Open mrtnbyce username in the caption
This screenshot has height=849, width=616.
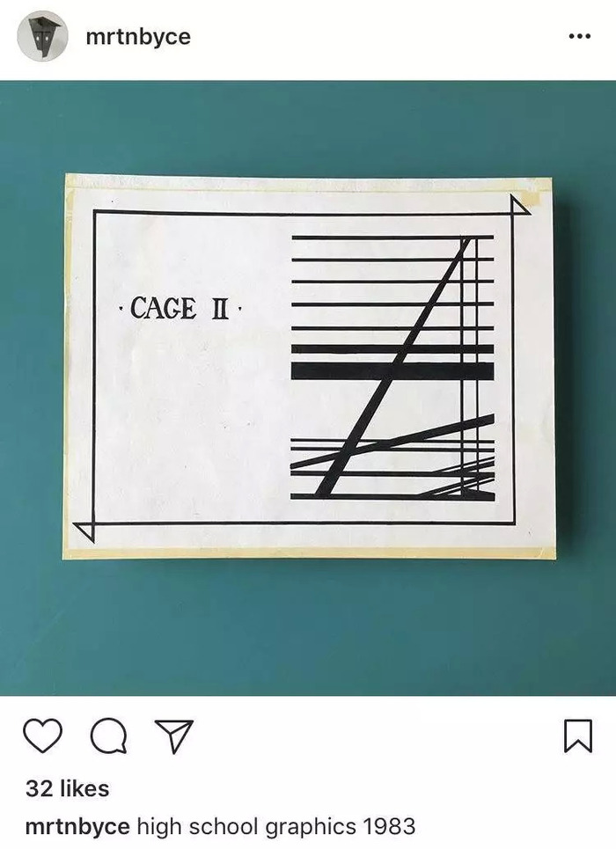click(77, 827)
